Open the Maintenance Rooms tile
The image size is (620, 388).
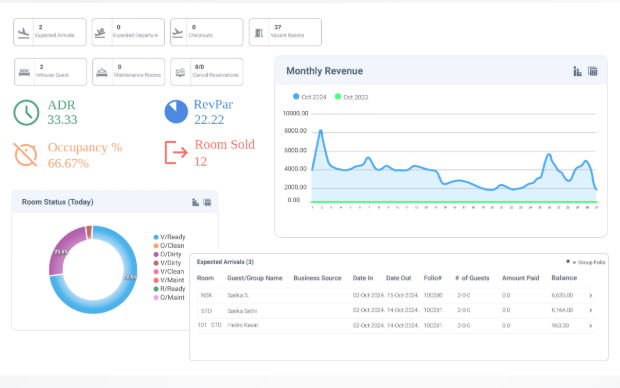point(129,72)
